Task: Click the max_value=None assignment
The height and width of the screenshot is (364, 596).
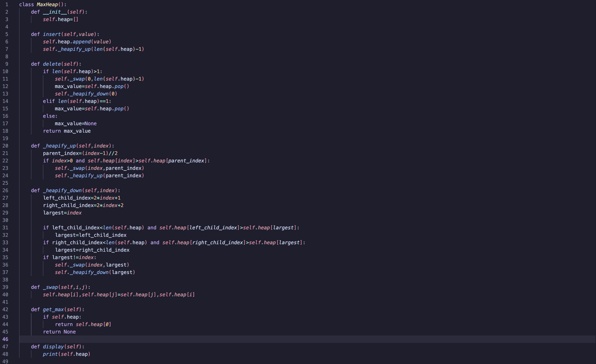Action: pos(76,123)
